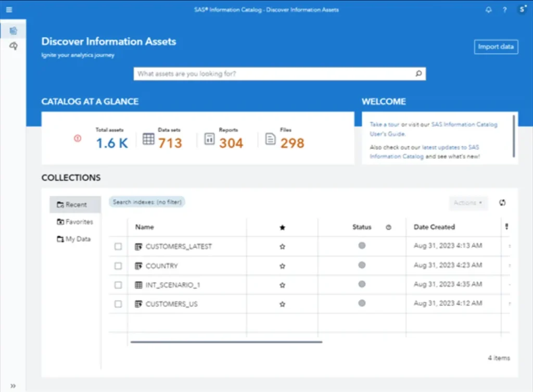This screenshot has width=533, height=392.
Task: Check the CUSTOMERS_US row checkbox
Action: point(118,304)
